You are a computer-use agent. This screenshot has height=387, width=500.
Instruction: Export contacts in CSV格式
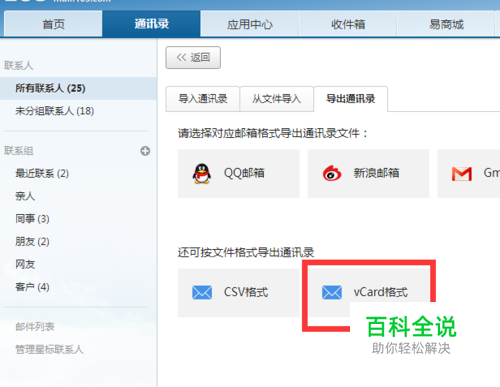click(238, 292)
